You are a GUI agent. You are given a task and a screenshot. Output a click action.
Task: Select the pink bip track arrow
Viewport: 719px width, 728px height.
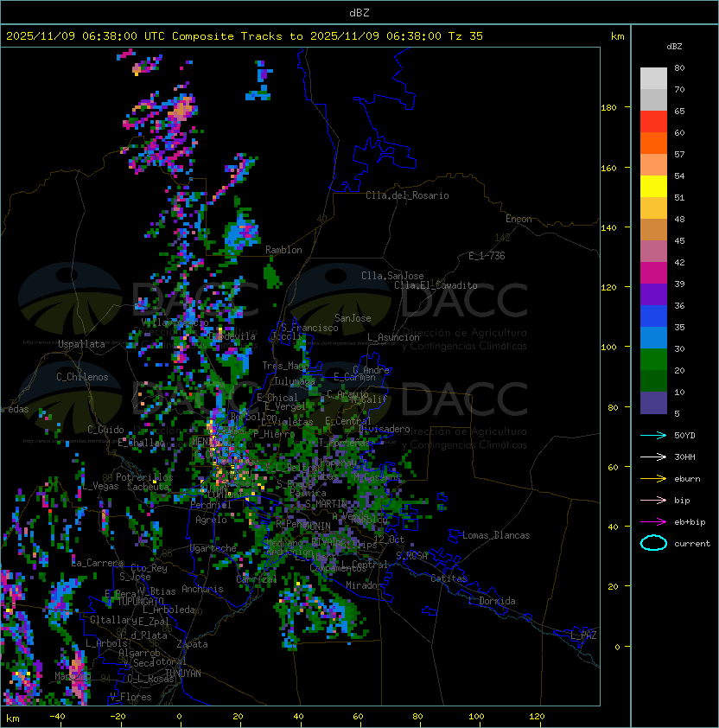click(x=653, y=501)
